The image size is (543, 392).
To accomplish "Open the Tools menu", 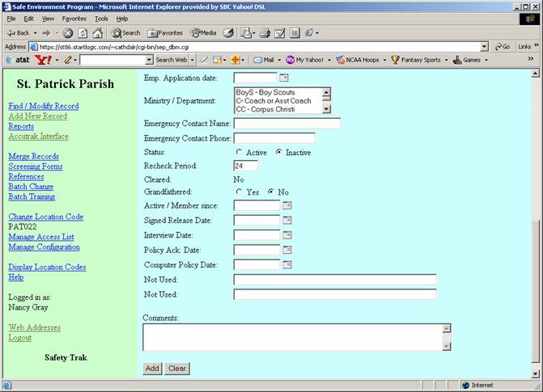I will coord(101,18).
